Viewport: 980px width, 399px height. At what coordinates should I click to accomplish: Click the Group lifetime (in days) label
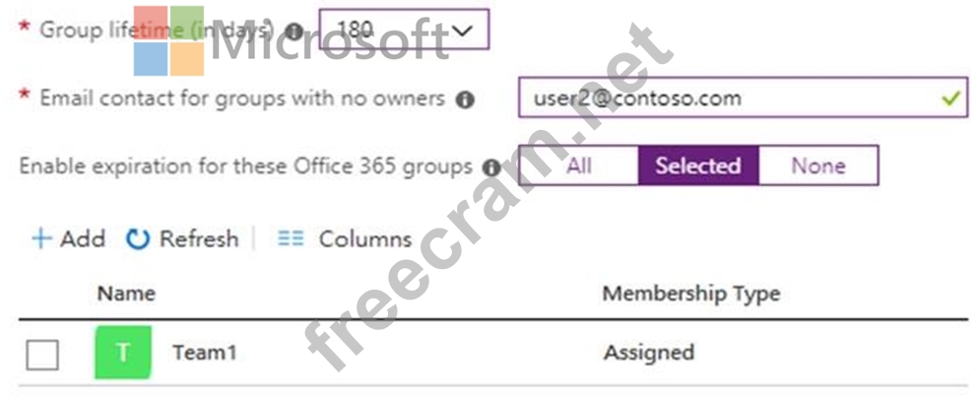point(156,31)
